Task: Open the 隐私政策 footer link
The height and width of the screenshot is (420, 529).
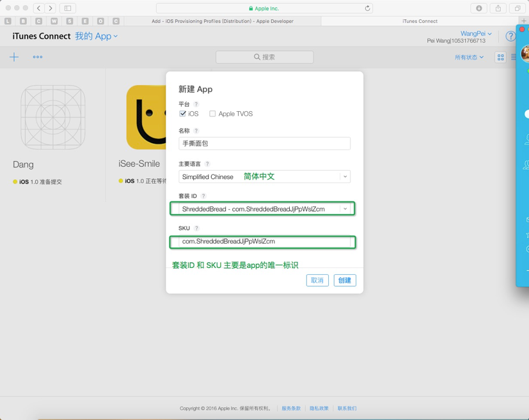Action: tap(319, 408)
